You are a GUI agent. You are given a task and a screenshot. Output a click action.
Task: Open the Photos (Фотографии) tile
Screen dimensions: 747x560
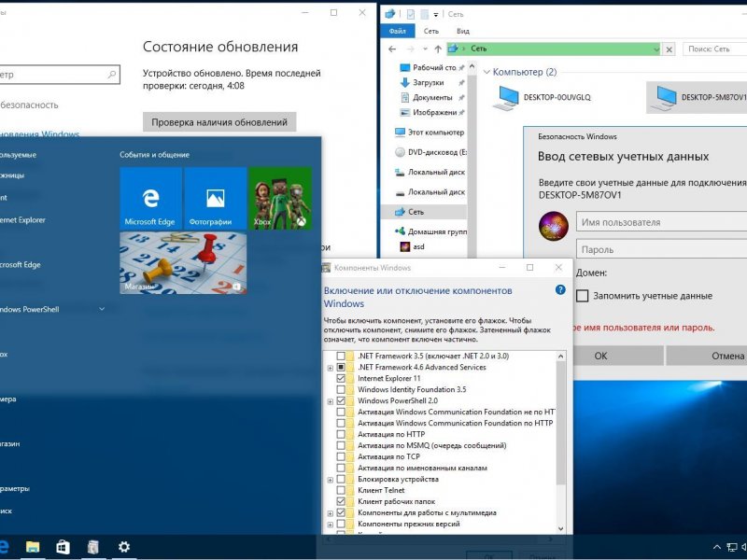tap(216, 199)
